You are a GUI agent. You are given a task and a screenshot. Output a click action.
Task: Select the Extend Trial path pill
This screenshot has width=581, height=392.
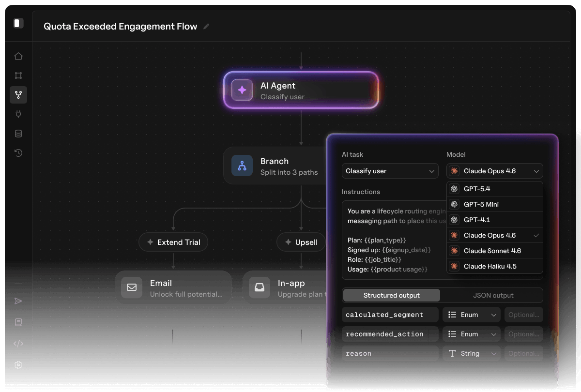[173, 242]
